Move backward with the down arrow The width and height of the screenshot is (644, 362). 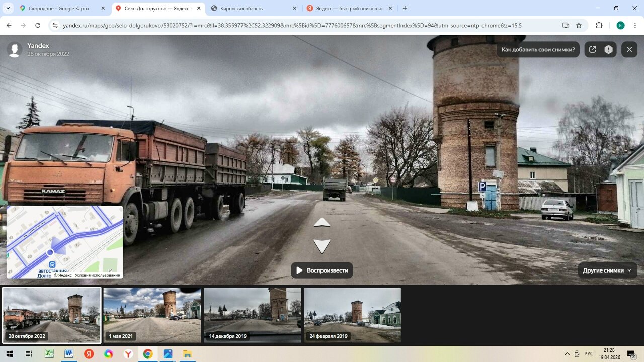[x=322, y=246]
